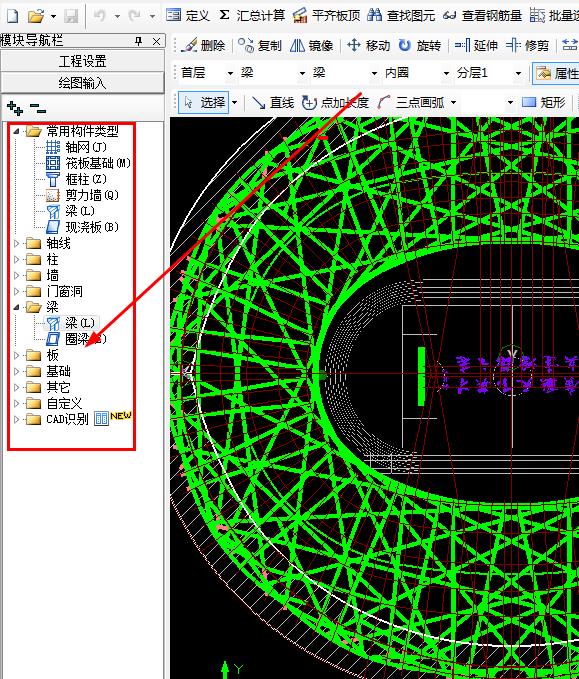Expand the 墙 folder

click(16, 275)
